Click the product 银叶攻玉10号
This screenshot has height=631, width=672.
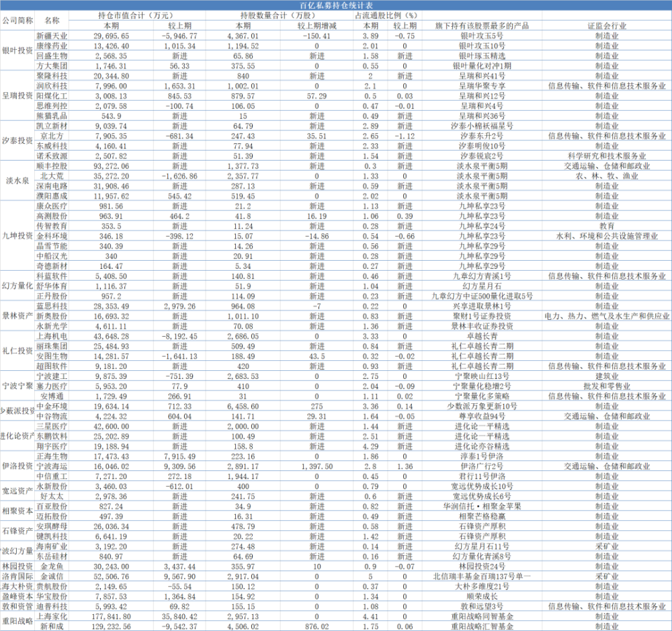click(x=482, y=46)
